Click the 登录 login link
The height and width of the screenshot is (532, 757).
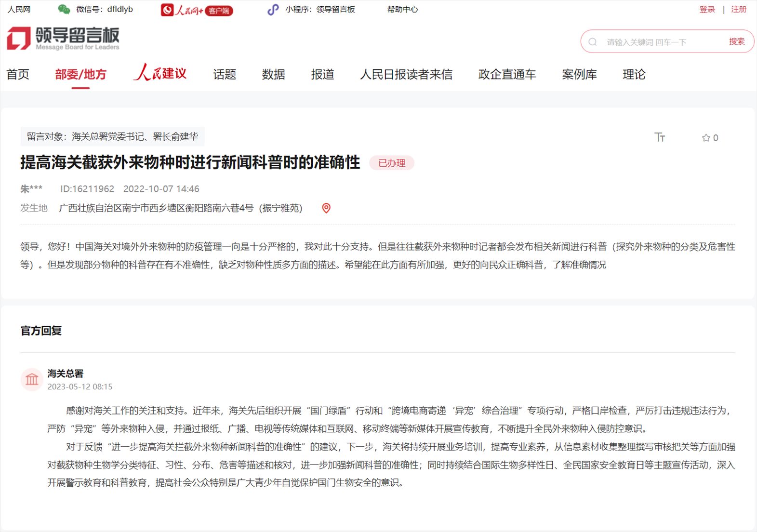pos(707,9)
